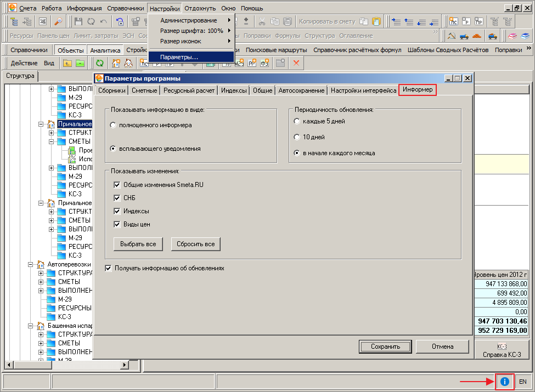Image resolution: width=535 pixels, height=392 pixels.
Task: Click the blue down-arrow move row icon
Action: [x=421, y=22]
